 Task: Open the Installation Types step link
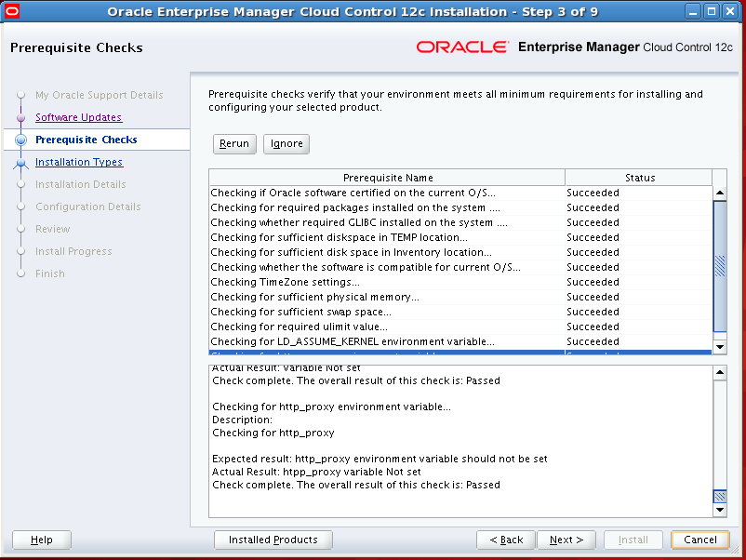(79, 162)
